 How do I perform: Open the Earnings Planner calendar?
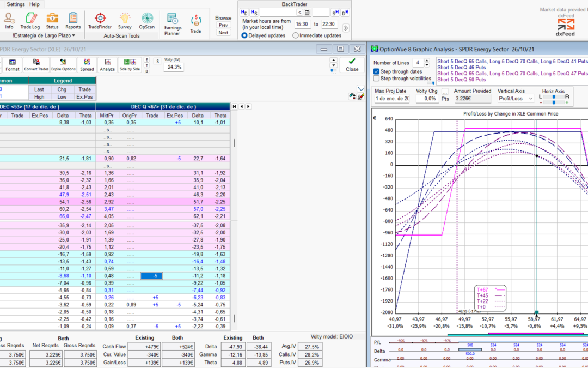(173, 24)
